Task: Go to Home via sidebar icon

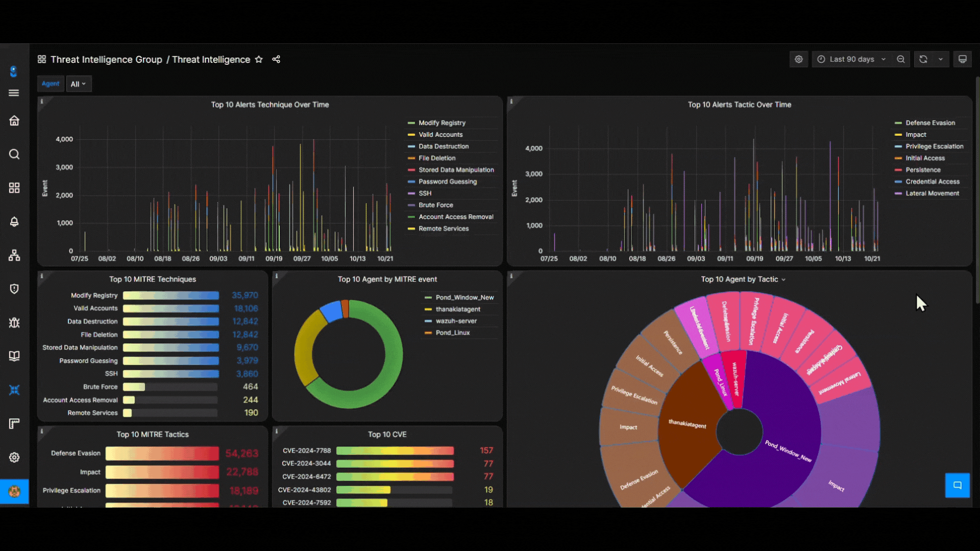Action: click(x=14, y=121)
